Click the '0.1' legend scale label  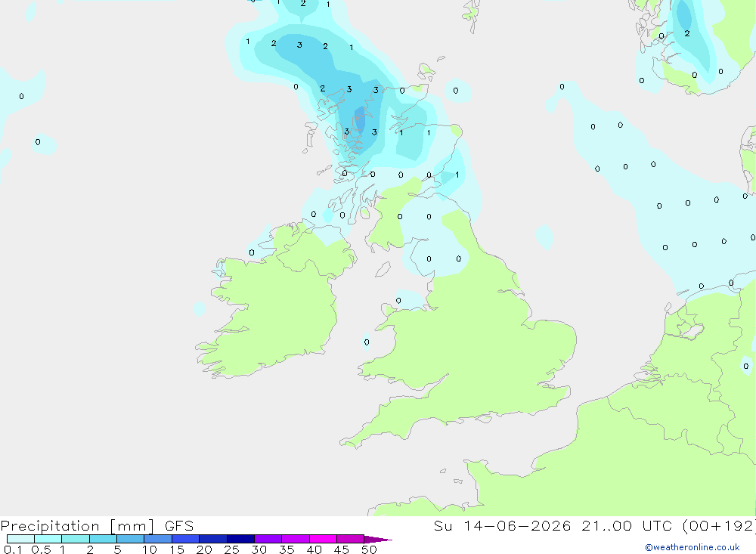13,549
